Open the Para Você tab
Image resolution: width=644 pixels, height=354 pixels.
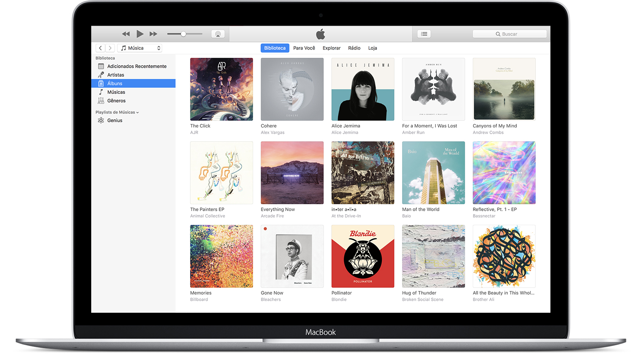tap(304, 48)
